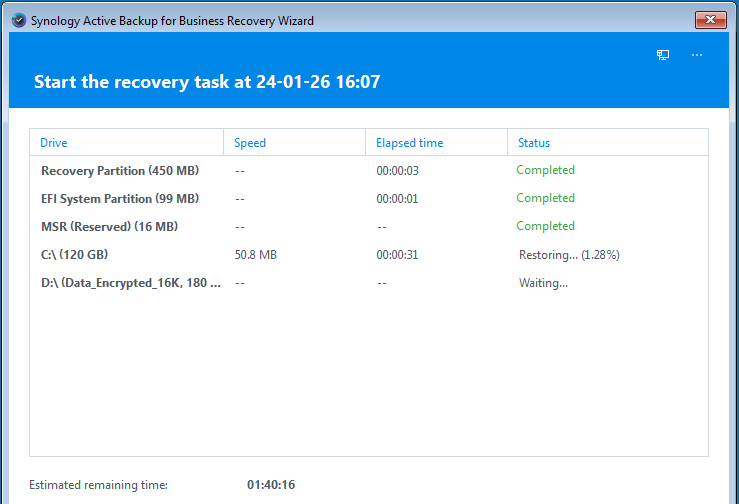Click elapsed time 00:00:01
Image resolution: width=739 pixels, height=504 pixels.
397,199
